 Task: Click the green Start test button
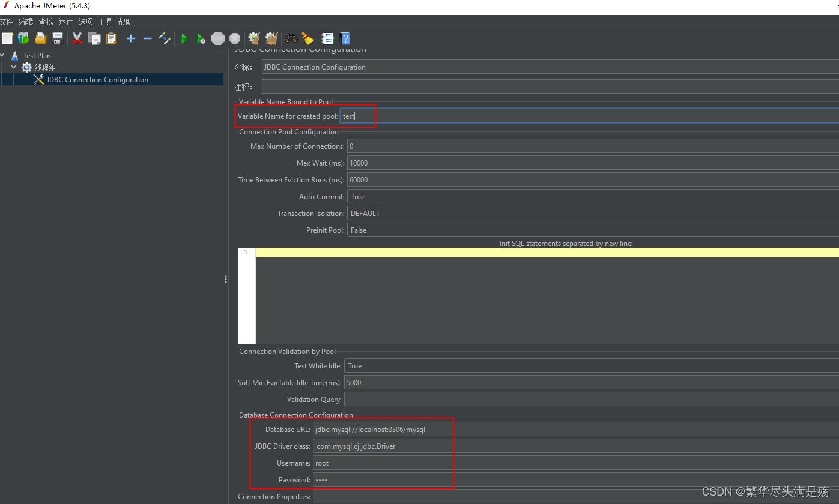coord(184,39)
